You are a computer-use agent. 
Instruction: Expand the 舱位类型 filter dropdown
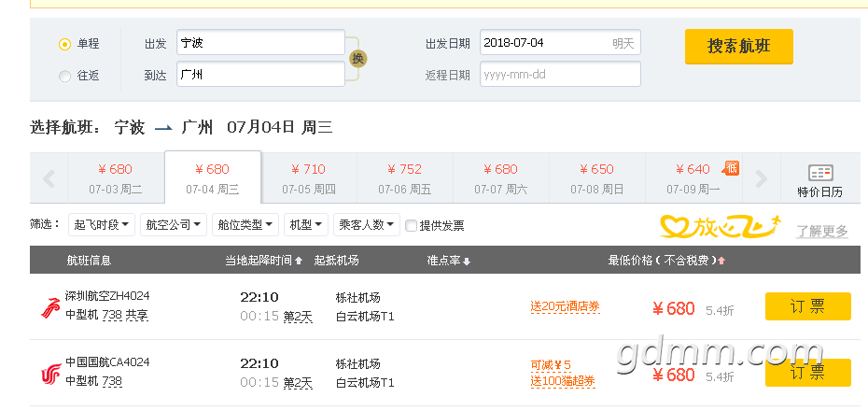pyautogui.click(x=245, y=225)
